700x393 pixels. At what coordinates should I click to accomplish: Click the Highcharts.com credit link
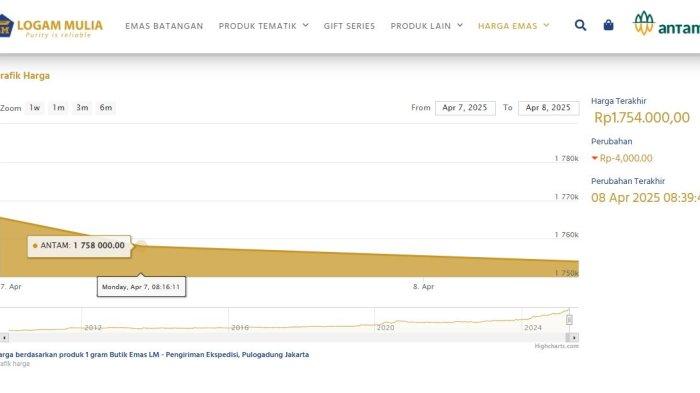pyautogui.click(x=556, y=346)
